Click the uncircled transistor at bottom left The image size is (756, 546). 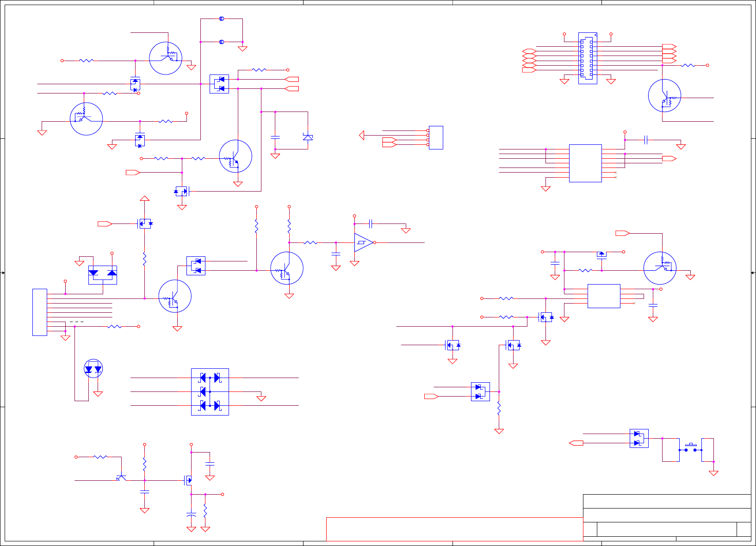[x=121, y=478]
